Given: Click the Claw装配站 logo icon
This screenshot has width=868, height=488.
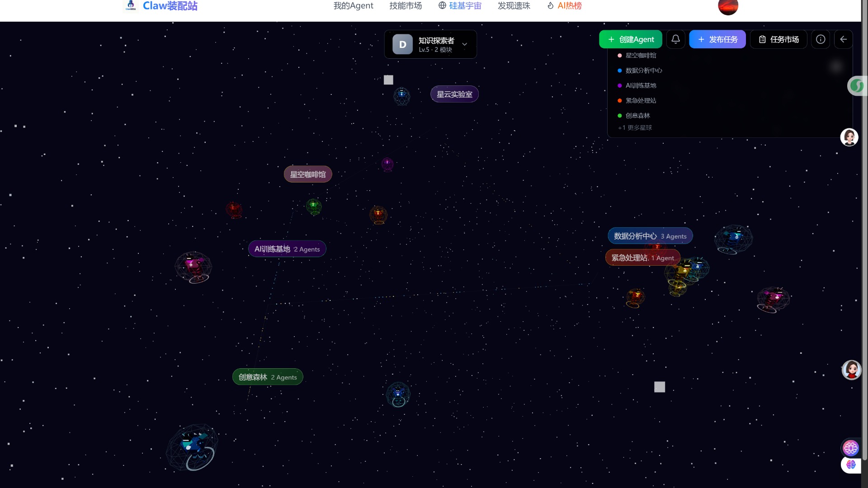Looking at the screenshot, I should point(131,5).
